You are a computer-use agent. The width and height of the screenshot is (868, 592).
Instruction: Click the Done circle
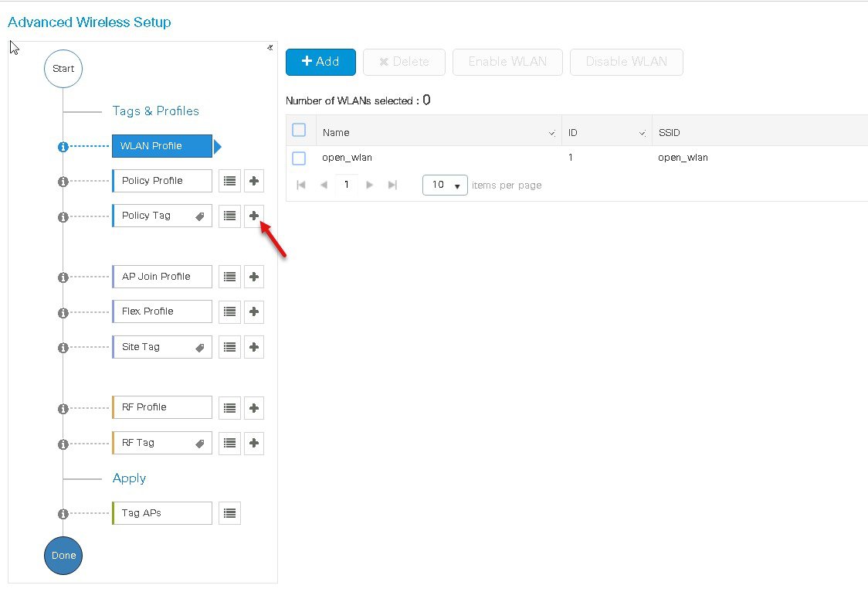click(63, 556)
